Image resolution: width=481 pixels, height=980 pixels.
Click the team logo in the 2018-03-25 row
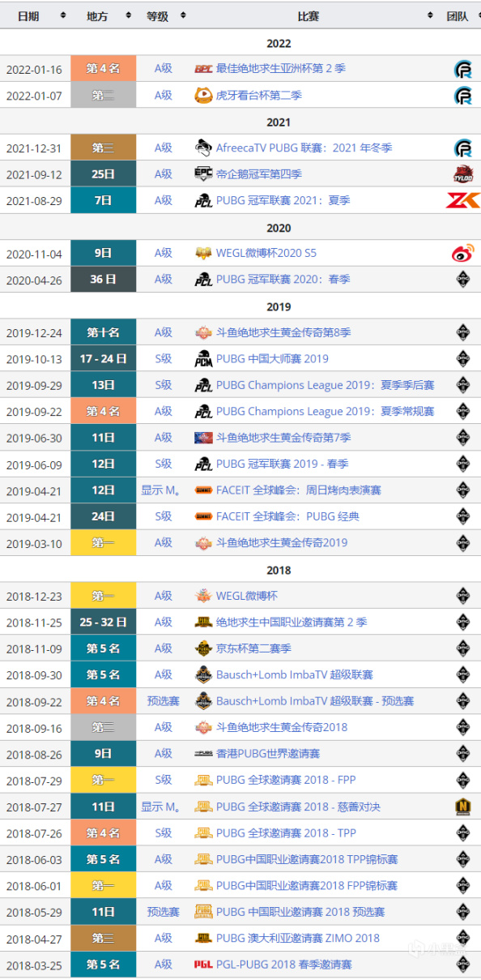click(463, 965)
